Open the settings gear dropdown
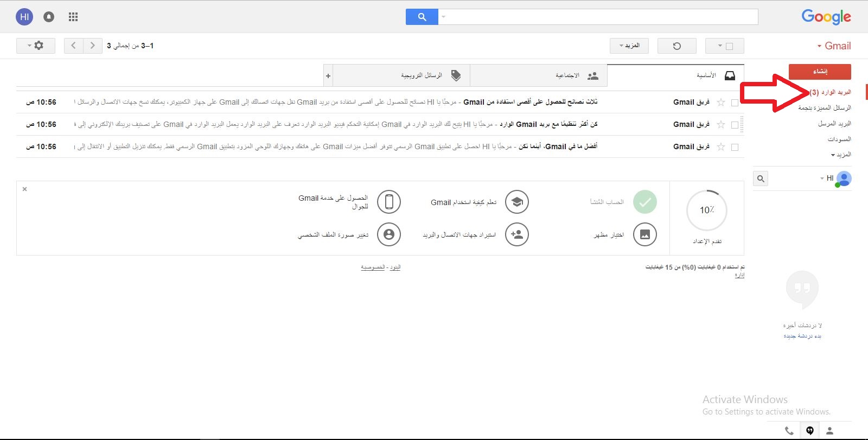The height and width of the screenshot is (440, 868). 36,46
